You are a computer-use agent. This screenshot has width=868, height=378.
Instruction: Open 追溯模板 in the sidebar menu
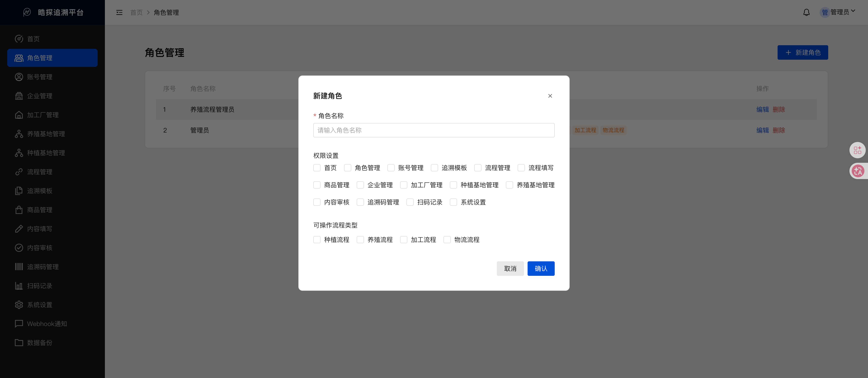tap(52, 191)
